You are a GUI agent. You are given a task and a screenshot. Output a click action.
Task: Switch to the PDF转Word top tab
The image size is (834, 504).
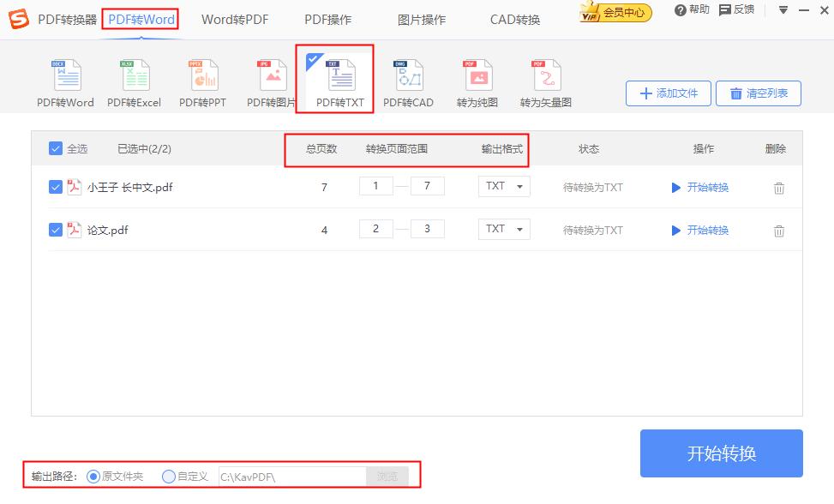point(141,20)
